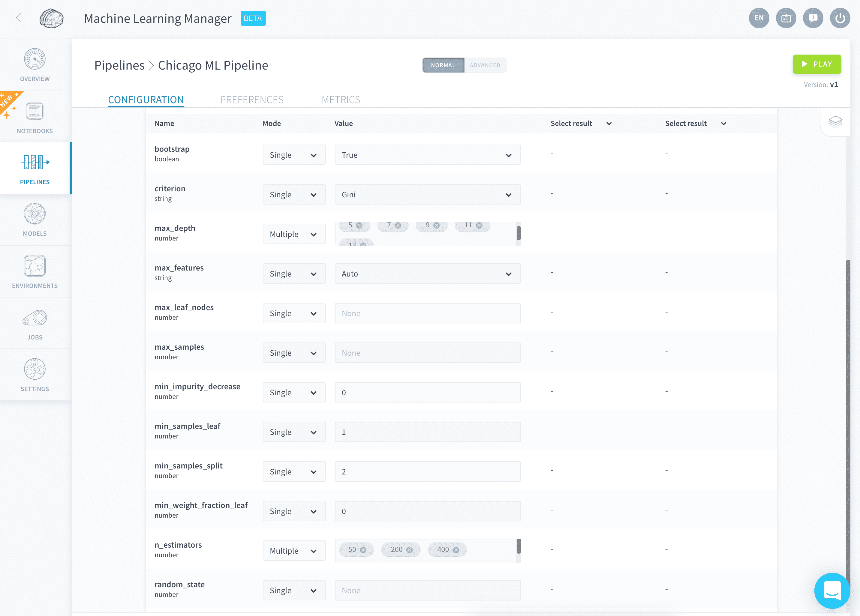Change min_samples_leaf mode dropdown
This screenshot has width=860, height=616.
[x=294, y=432]
